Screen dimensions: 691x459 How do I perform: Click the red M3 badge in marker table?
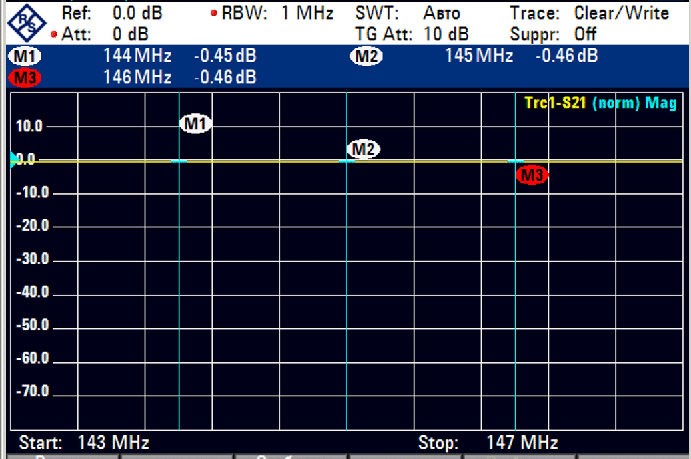[x=24, y=77]
